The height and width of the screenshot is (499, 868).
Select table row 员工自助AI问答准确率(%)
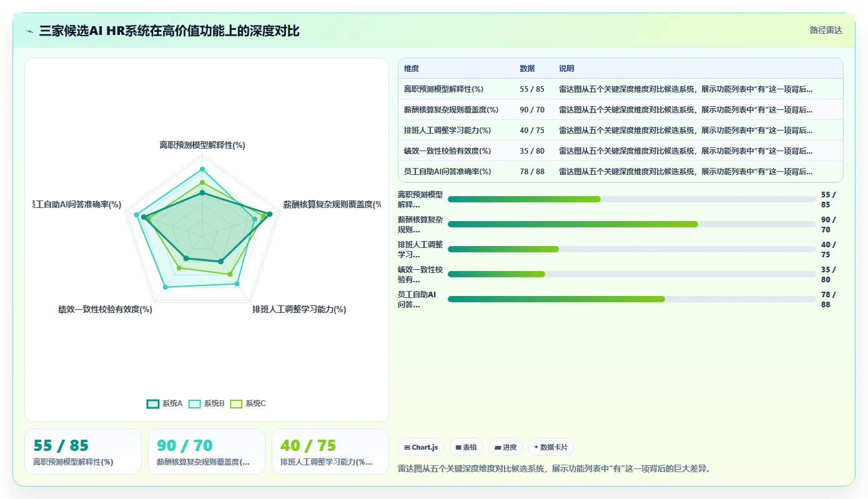621,172
